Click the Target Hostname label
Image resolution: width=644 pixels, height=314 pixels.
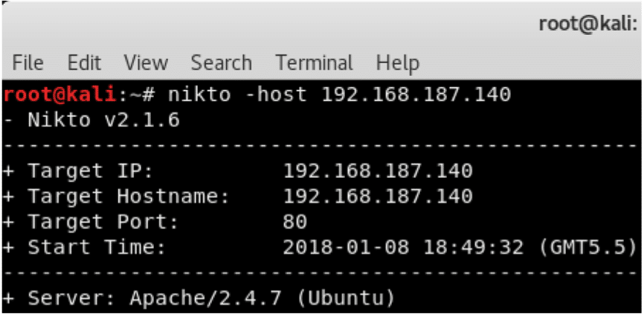(128, 196)
